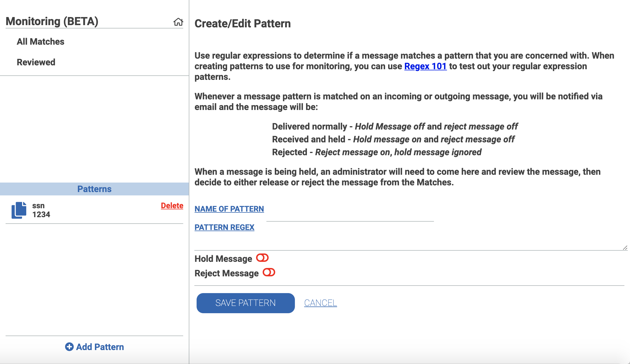Click the home icon beside Monitoring

click(x=178, y=22)
